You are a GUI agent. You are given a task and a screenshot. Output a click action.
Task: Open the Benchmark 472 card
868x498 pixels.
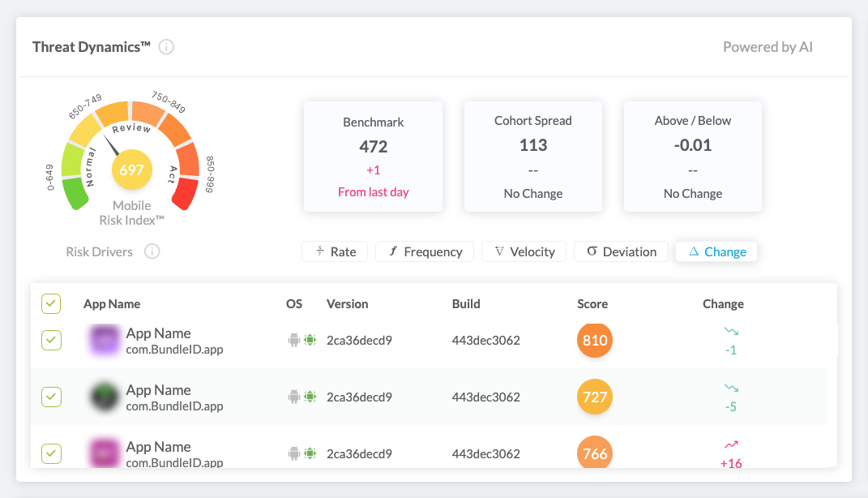(373, 157)
